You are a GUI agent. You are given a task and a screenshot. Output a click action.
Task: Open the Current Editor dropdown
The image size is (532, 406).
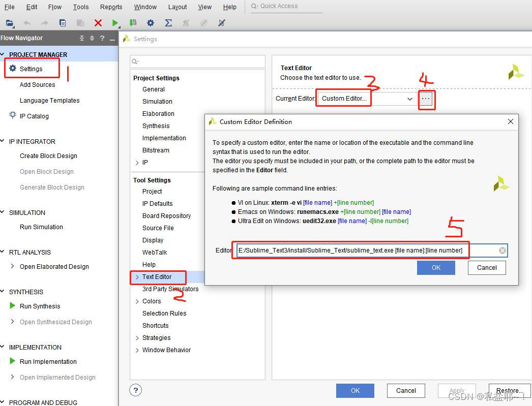coord(410,99)
